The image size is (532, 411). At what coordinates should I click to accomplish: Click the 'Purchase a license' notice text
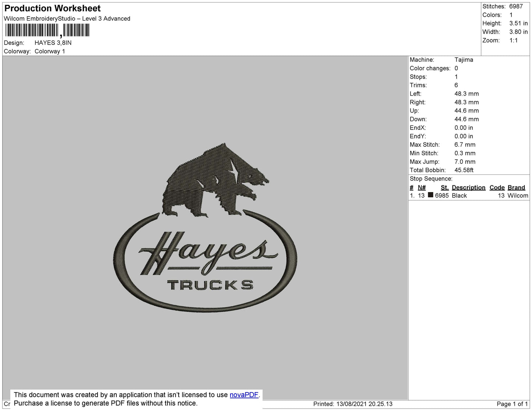(106, 403)
